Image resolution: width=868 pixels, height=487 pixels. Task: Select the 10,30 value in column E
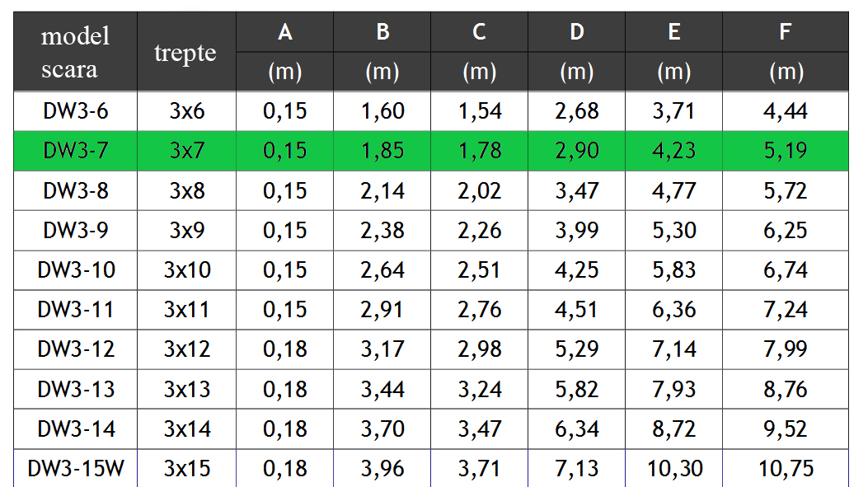coord(673,469)
